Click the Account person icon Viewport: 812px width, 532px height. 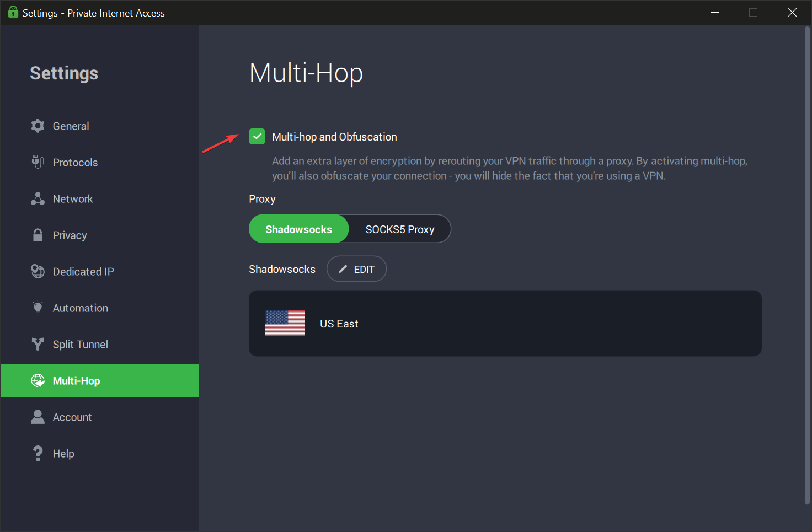[x=38, y=417]
